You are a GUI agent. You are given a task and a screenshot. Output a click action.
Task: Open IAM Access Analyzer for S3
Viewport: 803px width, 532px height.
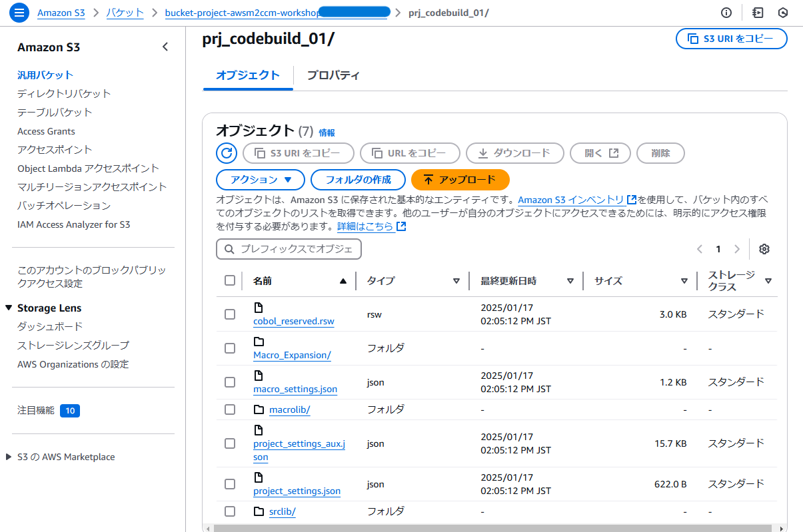74,224
